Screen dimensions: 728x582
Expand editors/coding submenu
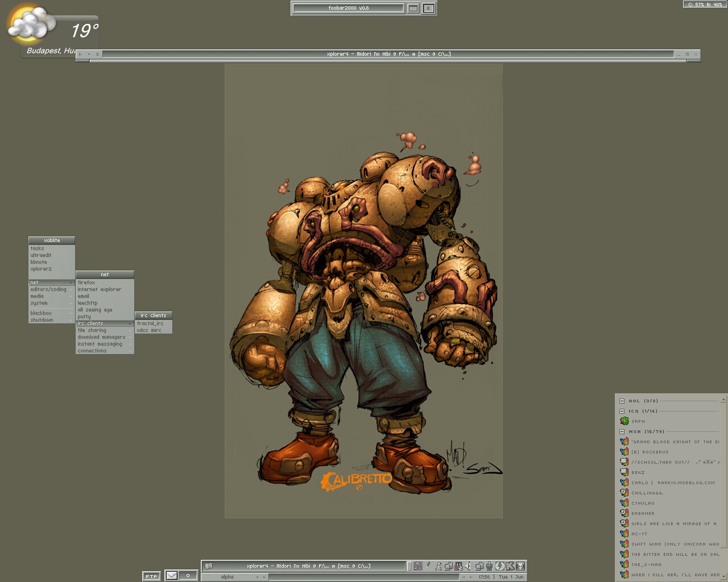(x=52, y=289)
